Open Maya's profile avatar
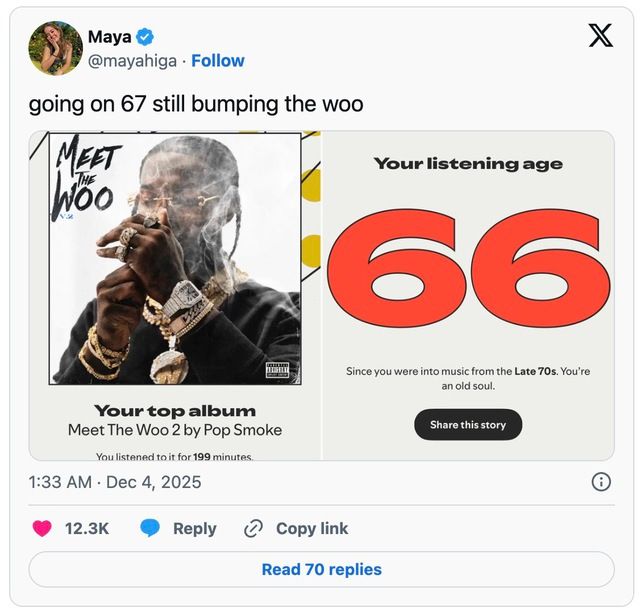 pyautogui.click(x=55, y=48)
